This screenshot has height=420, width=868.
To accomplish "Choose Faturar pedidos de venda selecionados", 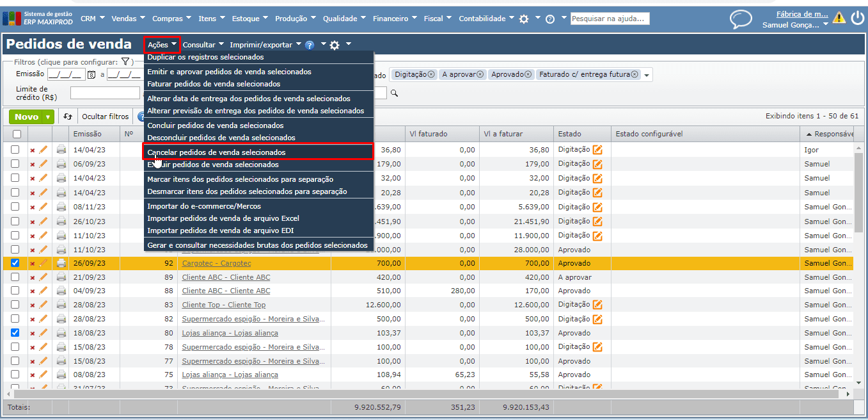I will click(x=214, y=84).
